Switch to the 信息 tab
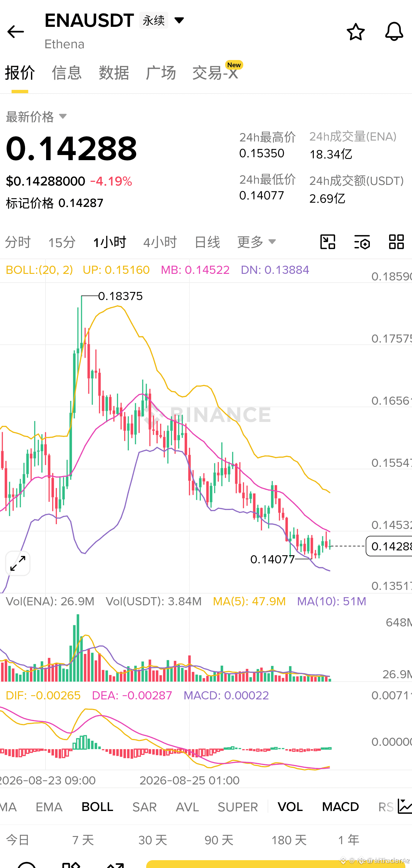412x868 pixels. point(67,73)
